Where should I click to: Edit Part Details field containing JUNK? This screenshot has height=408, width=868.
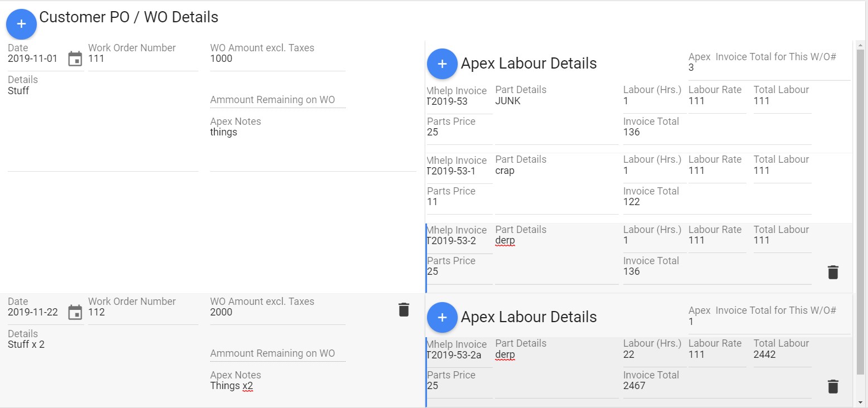coord(556,101)
